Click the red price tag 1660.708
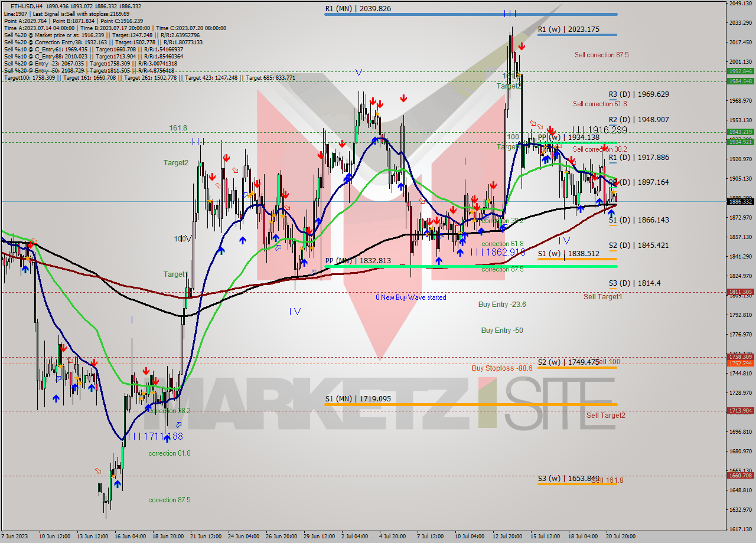Image resolution: width=756 pixels, height=543 pixels. tap(741, 475)
